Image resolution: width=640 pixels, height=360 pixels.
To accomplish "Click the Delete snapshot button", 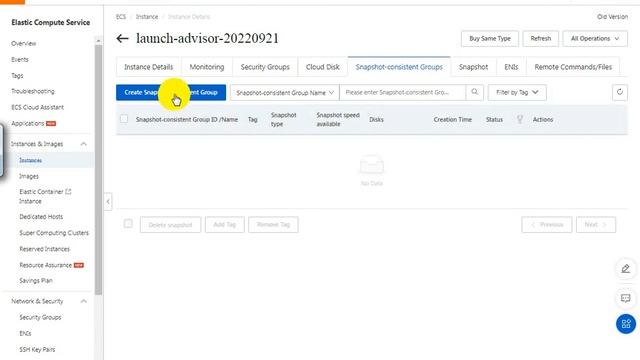I will (x=170, y=224).
